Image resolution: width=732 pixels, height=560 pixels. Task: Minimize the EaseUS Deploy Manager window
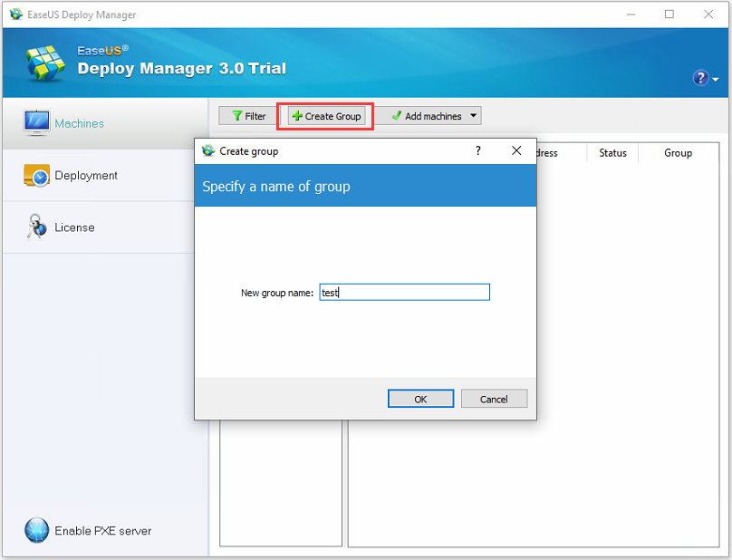point(631,14)
